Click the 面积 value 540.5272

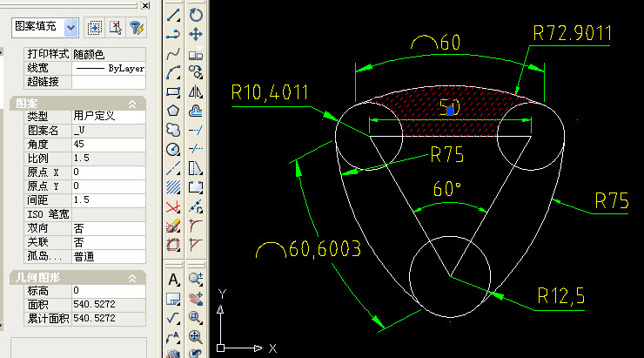[x=109, y=305]
